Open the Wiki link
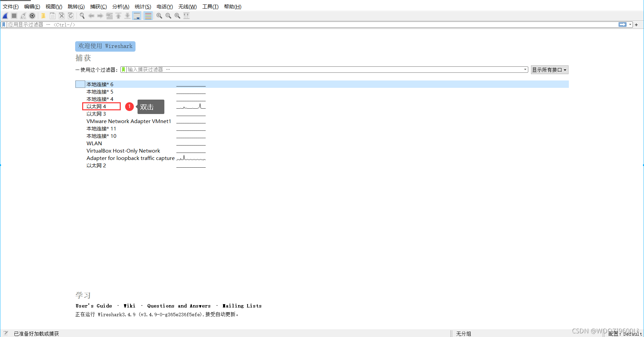Viewport: 644px width, 337px height. (x=129, y=306)
